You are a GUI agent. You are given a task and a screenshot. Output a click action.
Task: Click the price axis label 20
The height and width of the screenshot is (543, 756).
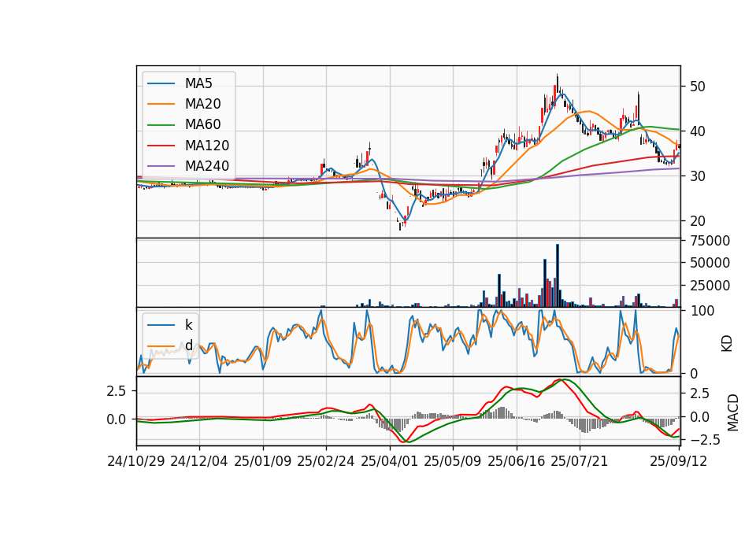[698, 221]
